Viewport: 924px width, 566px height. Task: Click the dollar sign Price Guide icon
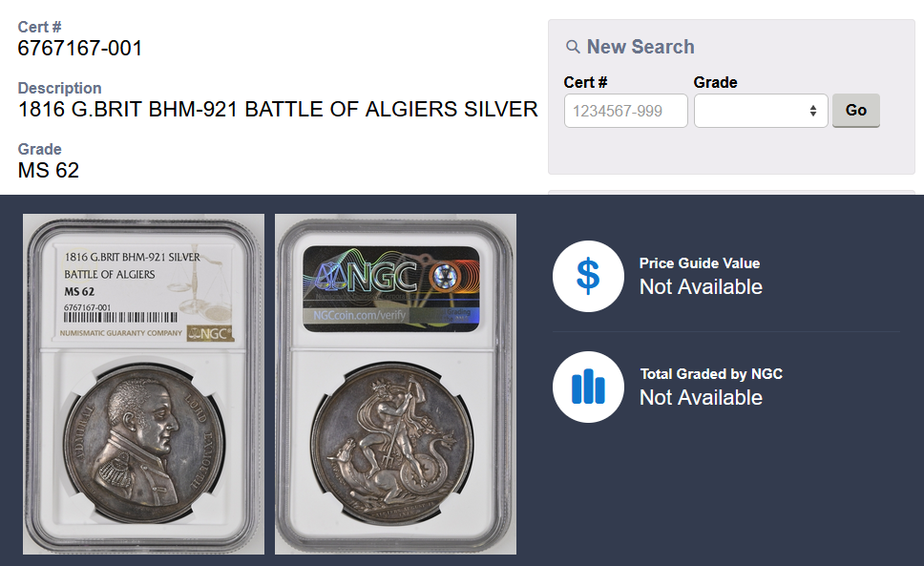coord(588,276)
